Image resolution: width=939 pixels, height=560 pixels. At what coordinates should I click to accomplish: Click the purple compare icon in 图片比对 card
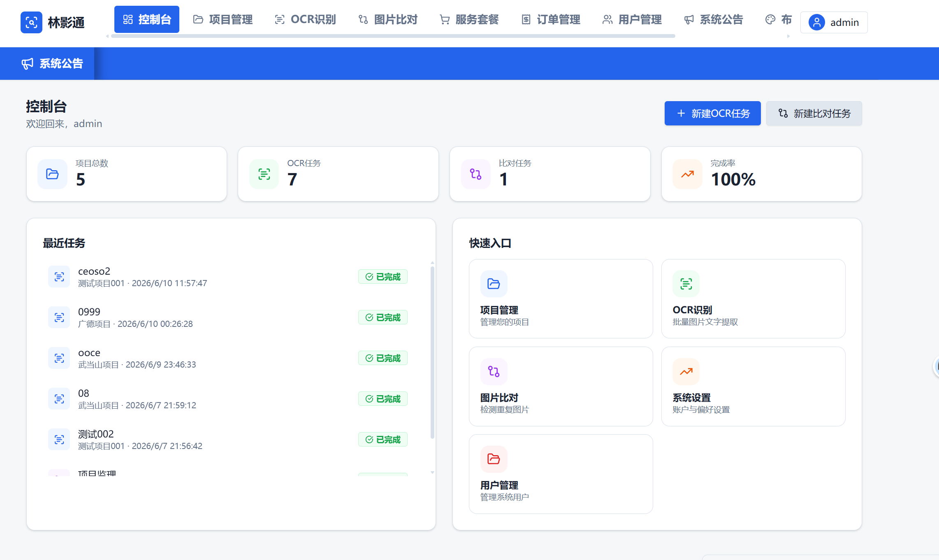pos(494,371)
